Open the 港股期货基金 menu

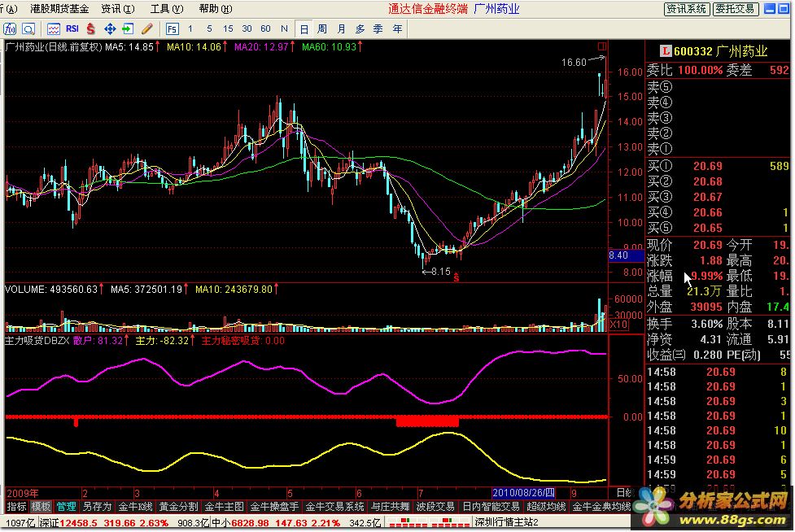tap(59, 9)
